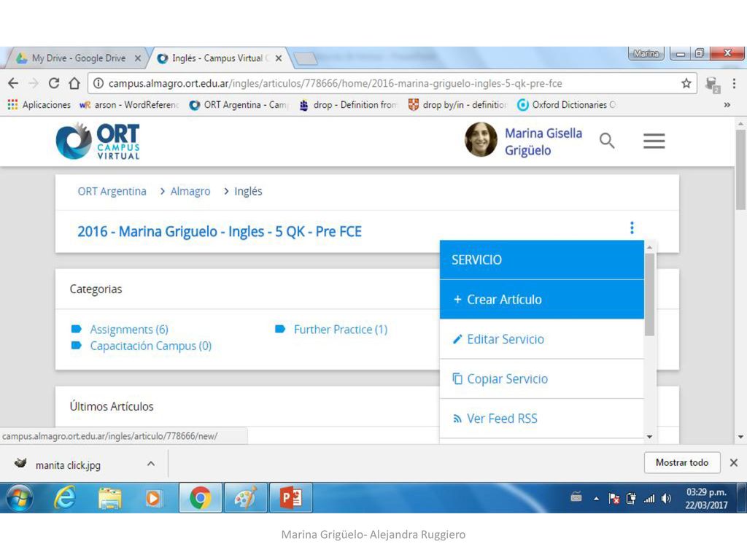
Task: Click the taskbar clock showing 03:29 p.m.
Action: [706, 498]
